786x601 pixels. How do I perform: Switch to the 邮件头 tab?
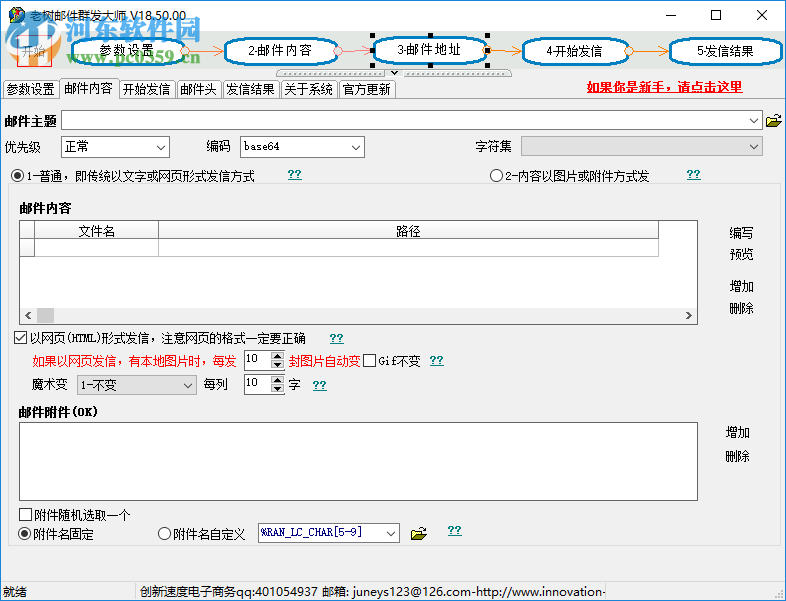199,89
